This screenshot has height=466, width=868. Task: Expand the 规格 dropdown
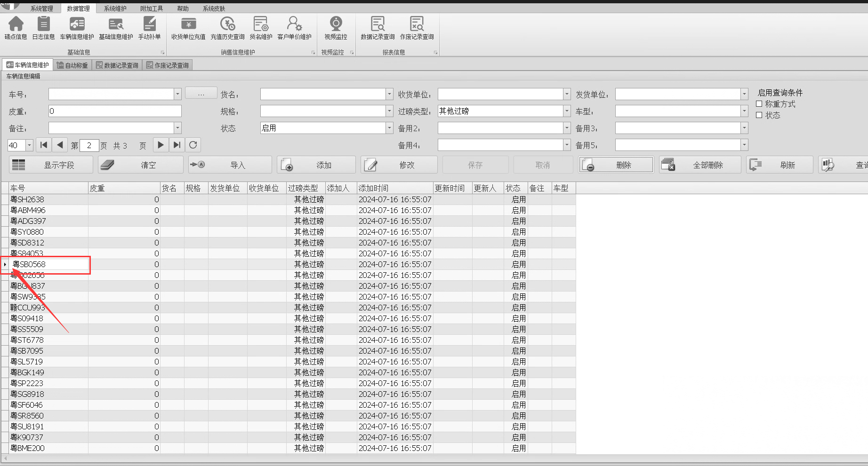click(x=389, y=111)
